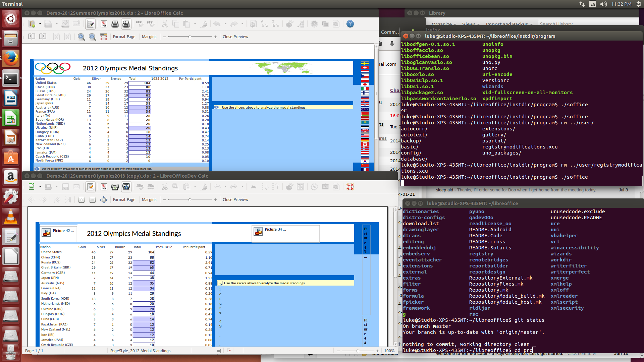Expand the New document dropdown arrow in top Calc

click(x=40, y=24)
